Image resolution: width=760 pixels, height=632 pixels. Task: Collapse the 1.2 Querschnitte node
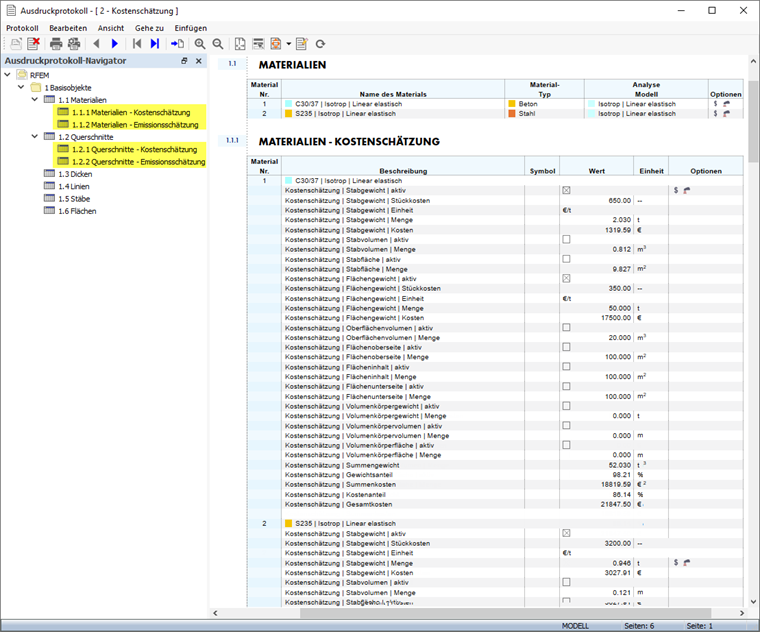point(34,137)
